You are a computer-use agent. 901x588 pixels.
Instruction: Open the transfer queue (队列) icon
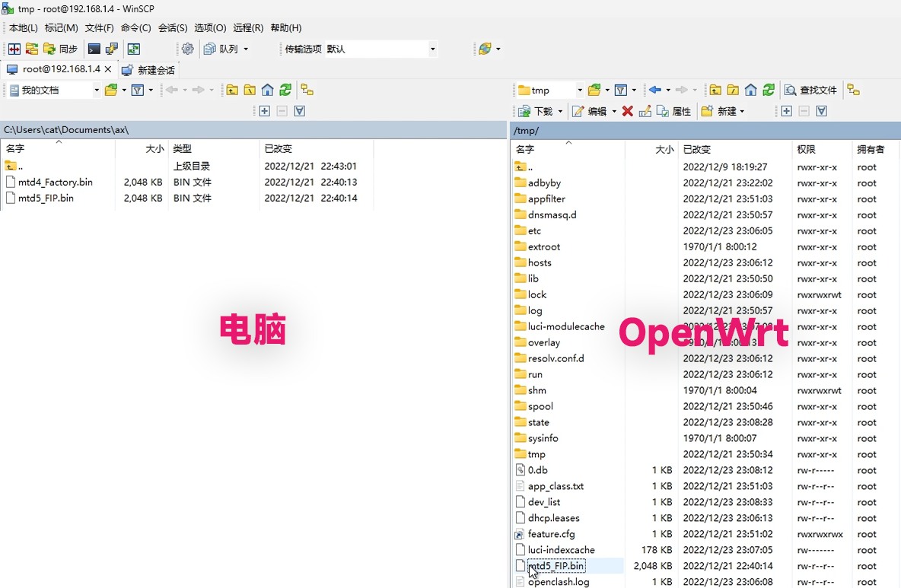(x=221, y=48)
